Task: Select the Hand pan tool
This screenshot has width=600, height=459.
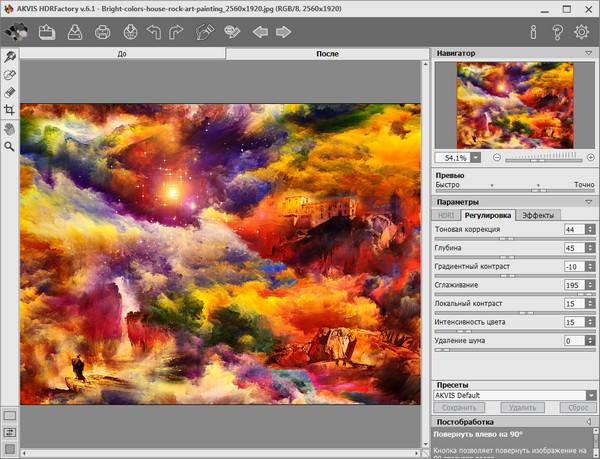Action: pyautogui.click(x=10, y=128)
